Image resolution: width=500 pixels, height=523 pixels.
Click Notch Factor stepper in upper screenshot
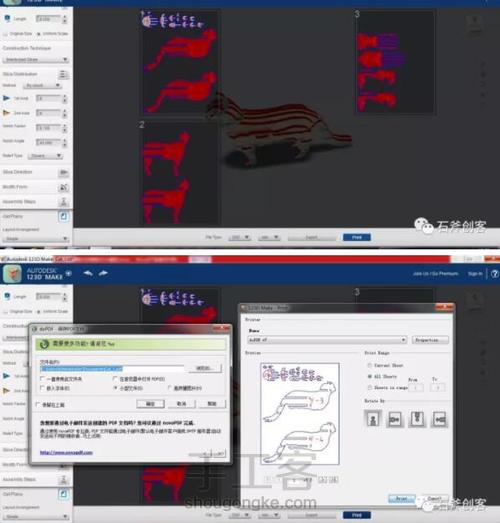[64, 127]
